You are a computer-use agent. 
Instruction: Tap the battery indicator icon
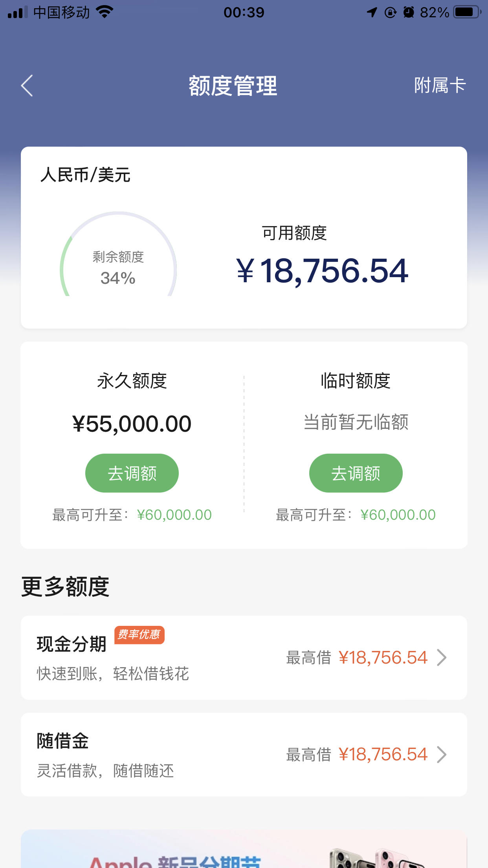click(468, 12)
